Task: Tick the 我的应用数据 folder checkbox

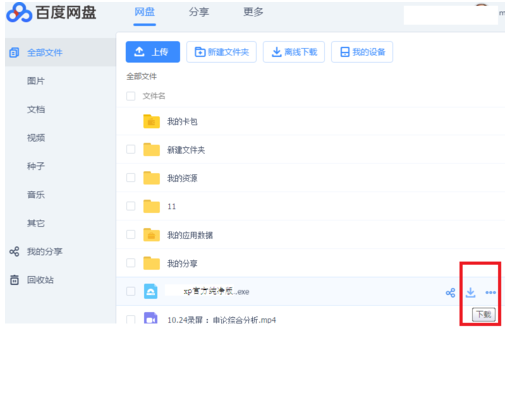Action: pyautogui.click(x=131, y=235)
